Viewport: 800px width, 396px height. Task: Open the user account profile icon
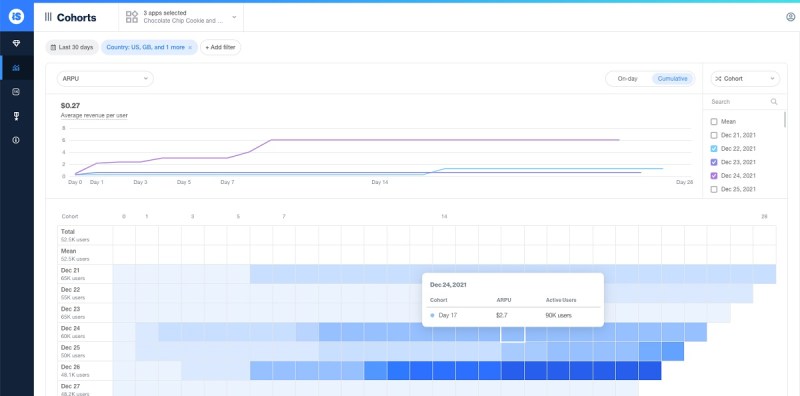[790, 17]
